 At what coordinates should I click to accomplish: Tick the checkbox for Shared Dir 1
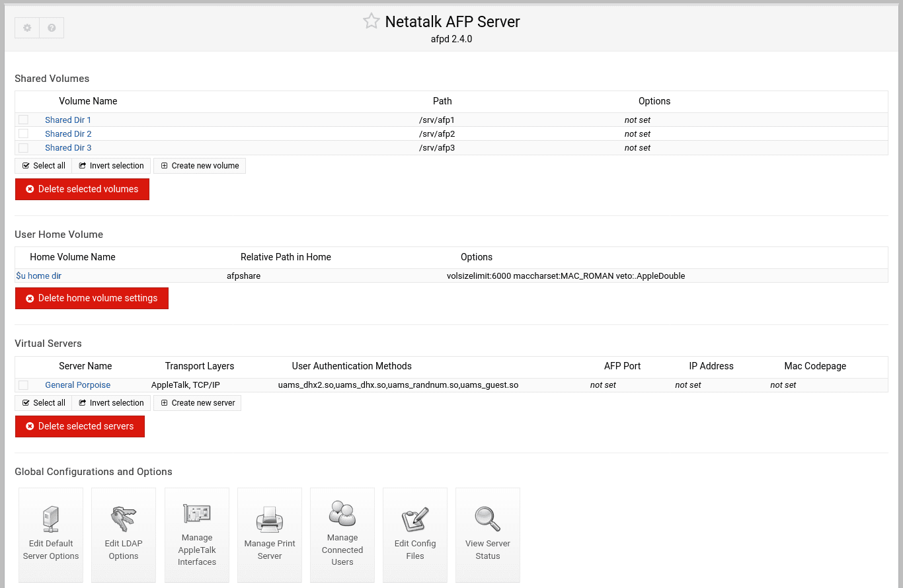23,120
